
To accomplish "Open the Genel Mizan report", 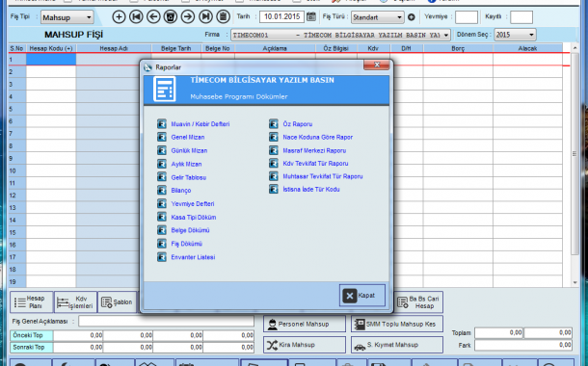I will click(x=188, y=138).
